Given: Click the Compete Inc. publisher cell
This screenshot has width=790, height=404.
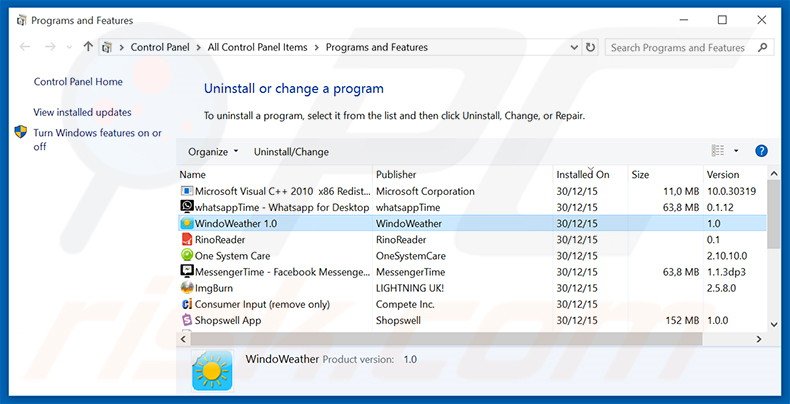Looking at the screenshot, I should tap(405, 304).
